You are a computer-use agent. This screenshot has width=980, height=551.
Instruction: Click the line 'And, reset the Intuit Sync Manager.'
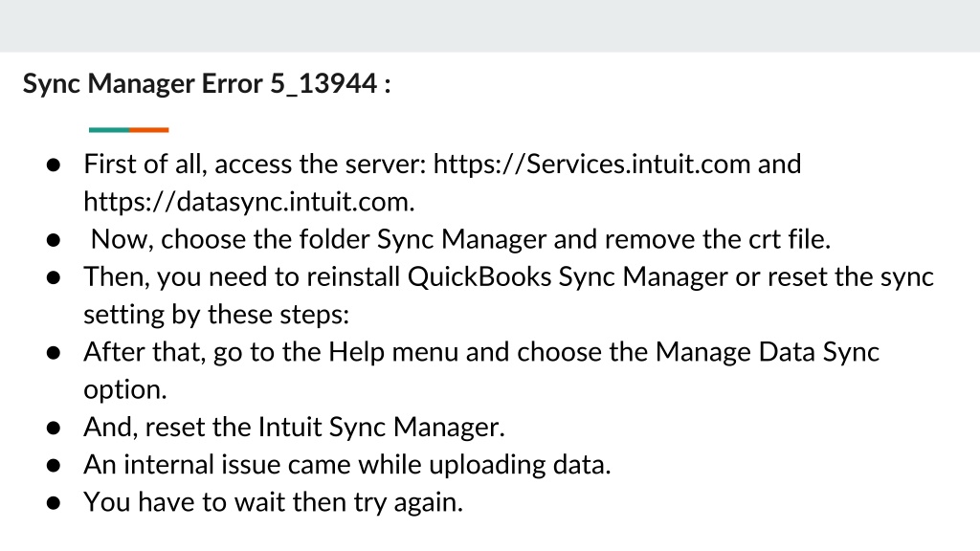click(294, 428)
